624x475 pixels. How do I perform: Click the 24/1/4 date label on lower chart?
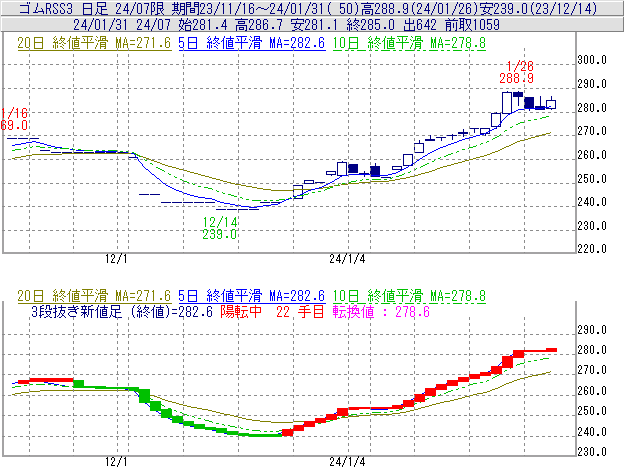point(347,462)
